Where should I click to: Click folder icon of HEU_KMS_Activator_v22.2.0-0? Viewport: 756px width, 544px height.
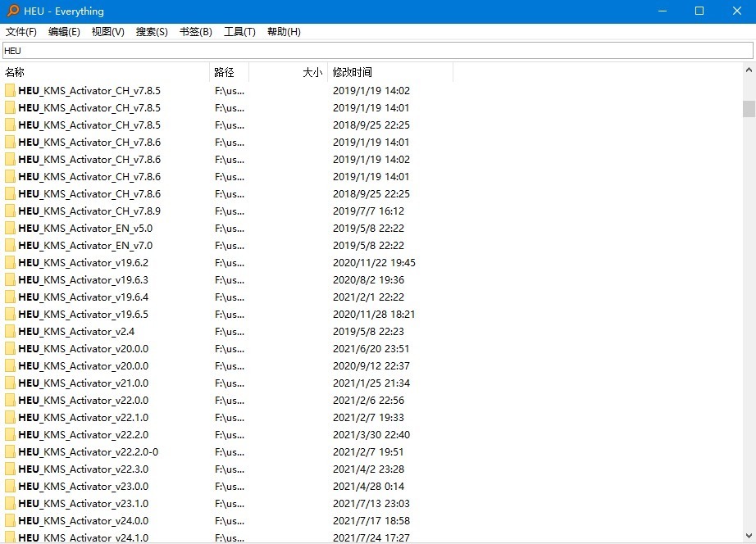pyautogui.click(x=10, y=452)
